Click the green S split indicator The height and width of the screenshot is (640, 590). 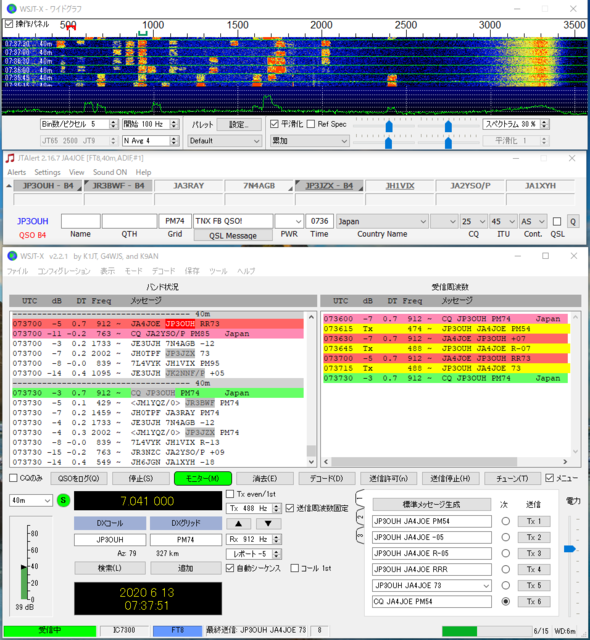coord(63,500)
